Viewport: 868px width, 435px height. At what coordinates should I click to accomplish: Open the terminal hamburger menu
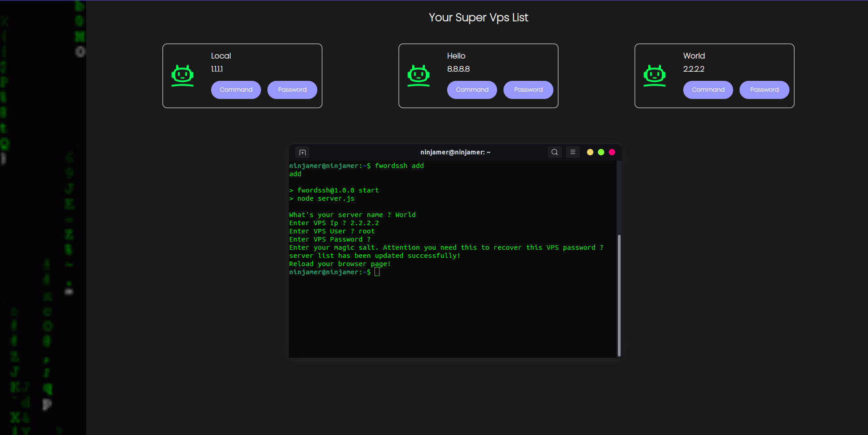(573, 152)
